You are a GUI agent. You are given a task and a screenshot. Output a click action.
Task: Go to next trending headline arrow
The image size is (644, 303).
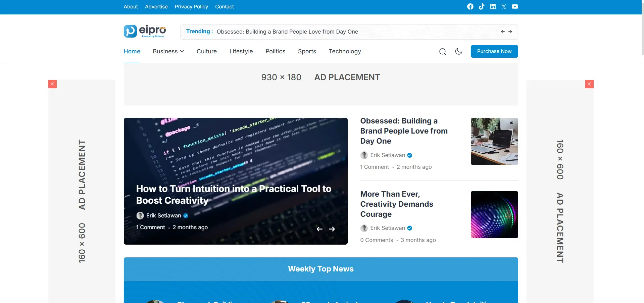tap(510, 32)
